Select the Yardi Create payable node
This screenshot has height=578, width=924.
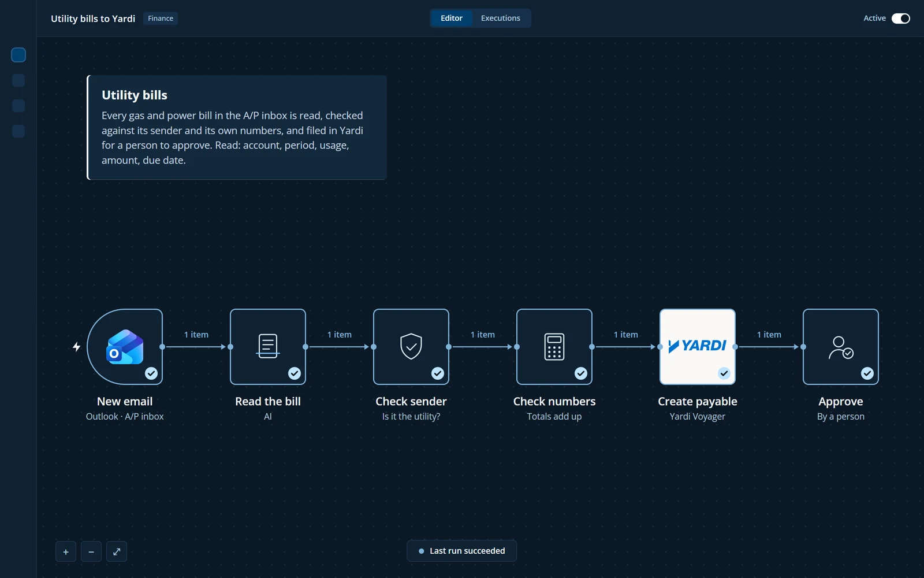pyautogui.click(x=698, y=347)
